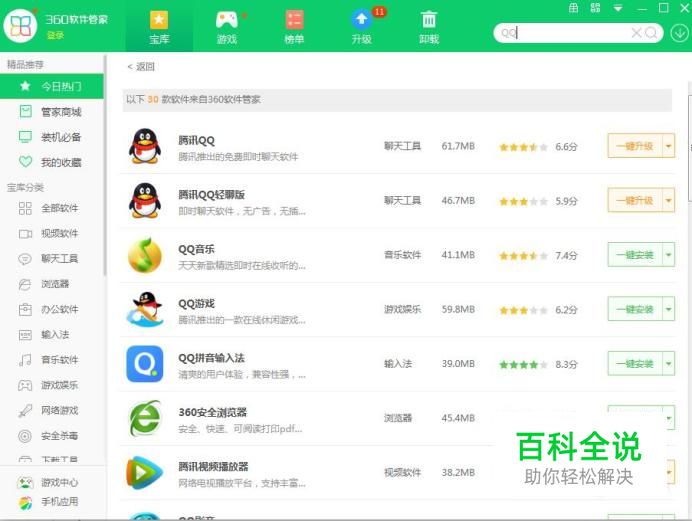
Task: Open 手机应用 at sidebar bottom
Action: (48, 502)
